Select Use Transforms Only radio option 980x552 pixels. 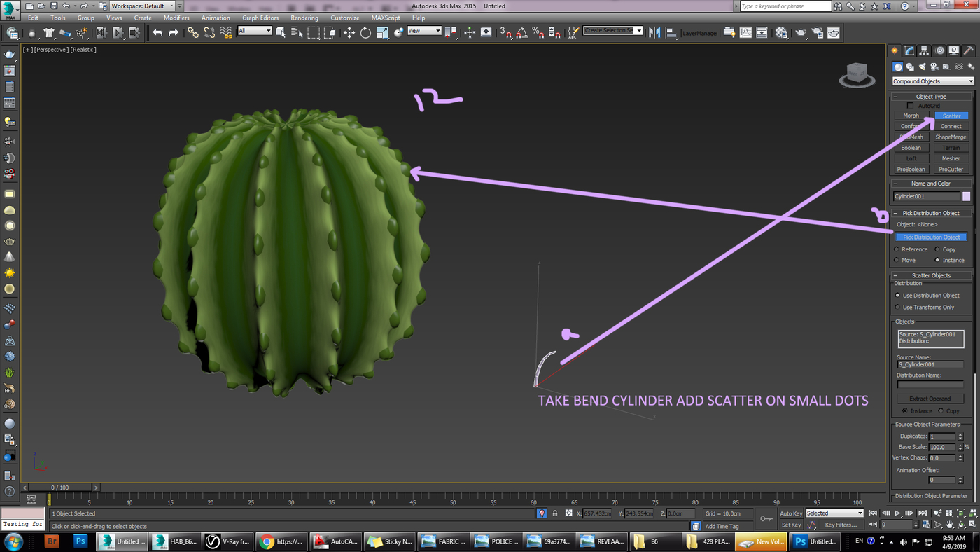pyautogui.click(x=897, y=307)
